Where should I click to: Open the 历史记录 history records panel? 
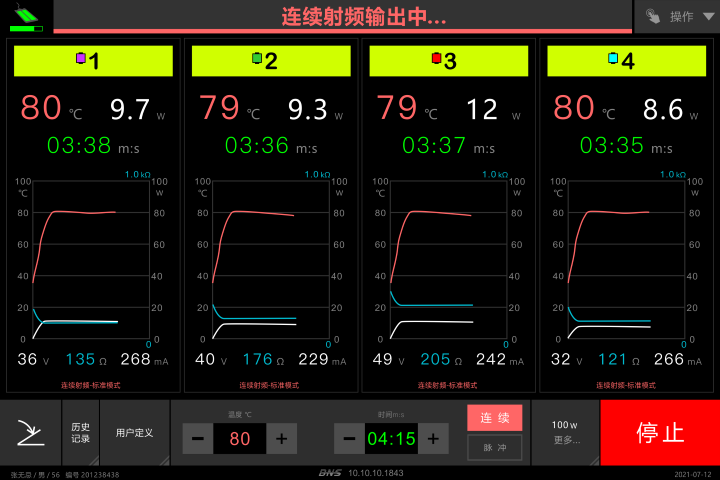pos(80,433)
